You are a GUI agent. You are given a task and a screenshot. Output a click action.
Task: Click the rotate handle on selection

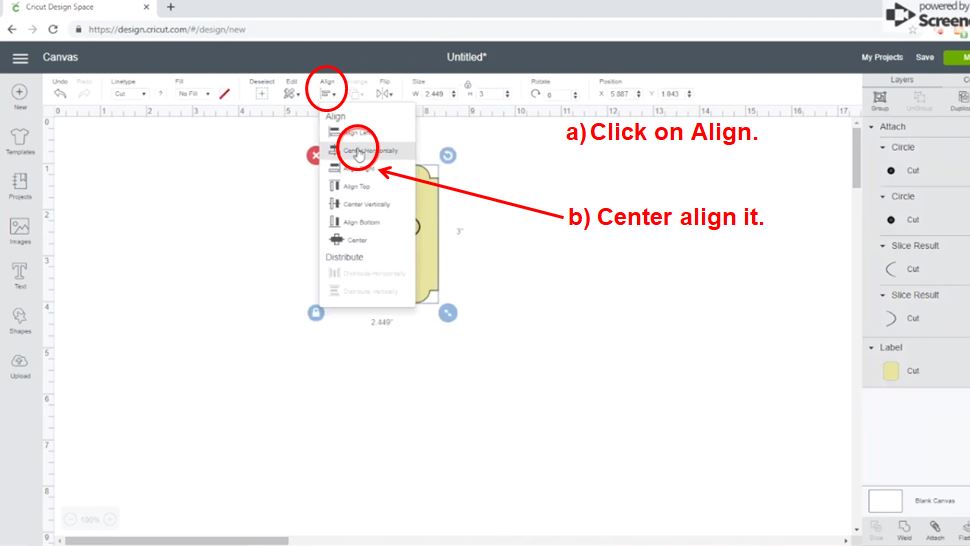point(448,155)
